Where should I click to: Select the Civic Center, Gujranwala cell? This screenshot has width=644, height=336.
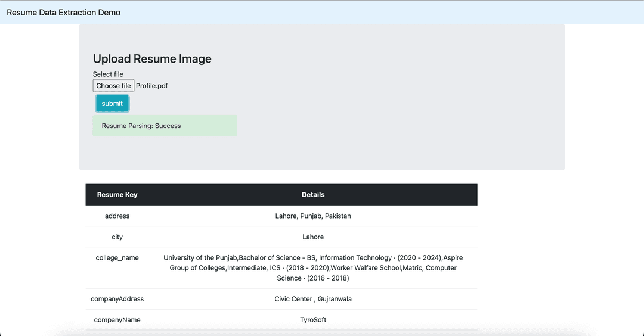(x=313, y=299)
